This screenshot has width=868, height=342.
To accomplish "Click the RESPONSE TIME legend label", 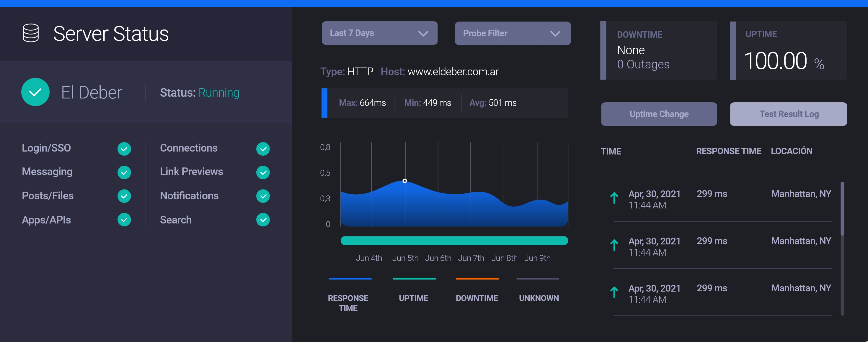I will click(348, 302).
